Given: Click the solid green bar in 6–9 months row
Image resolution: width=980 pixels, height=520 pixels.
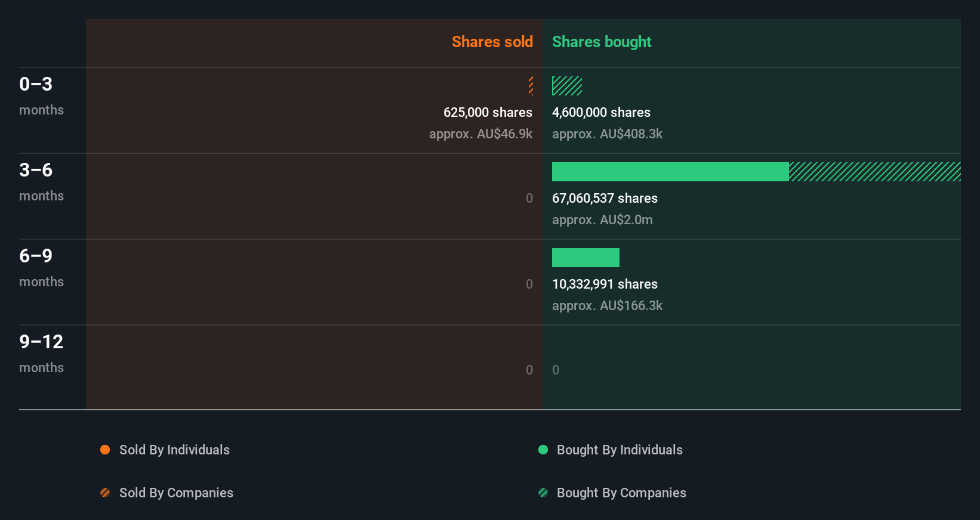Looking at the screenshot, I should (585, 258).
